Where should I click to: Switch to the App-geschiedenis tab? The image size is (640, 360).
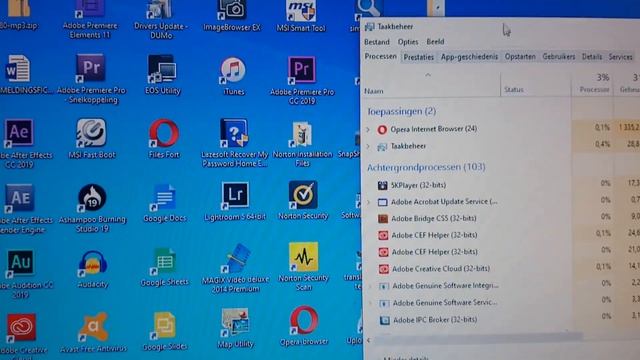[469, 57]
